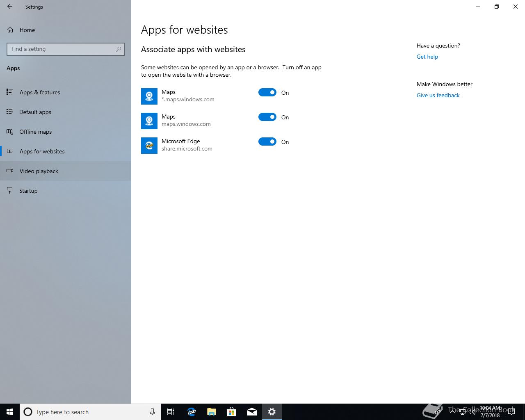The width and height of the screenshot is (525, 420).
Task: Click the magnifier icon in Find a setting
Action: (119, 49)
